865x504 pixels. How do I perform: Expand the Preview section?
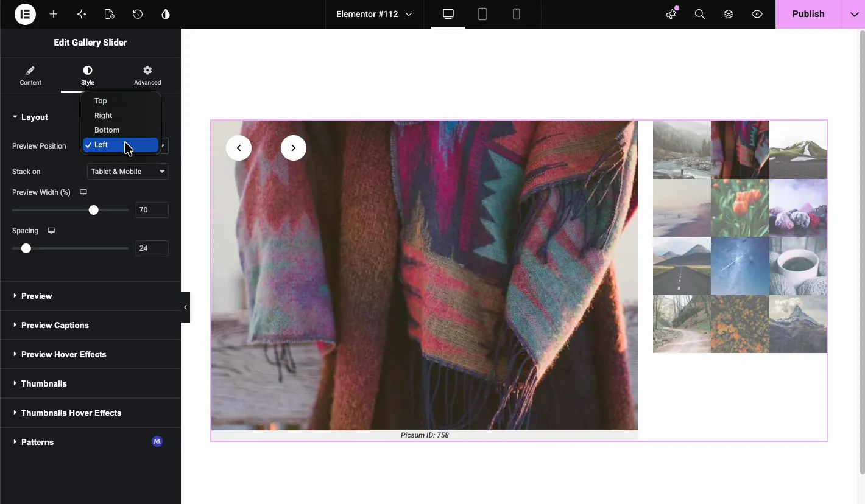tap(90, 296)
